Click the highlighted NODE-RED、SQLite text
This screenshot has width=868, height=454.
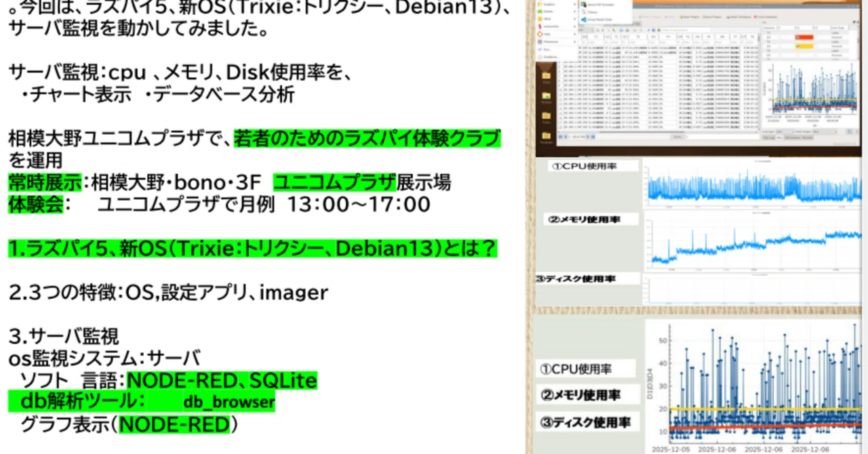coord(222,380)
